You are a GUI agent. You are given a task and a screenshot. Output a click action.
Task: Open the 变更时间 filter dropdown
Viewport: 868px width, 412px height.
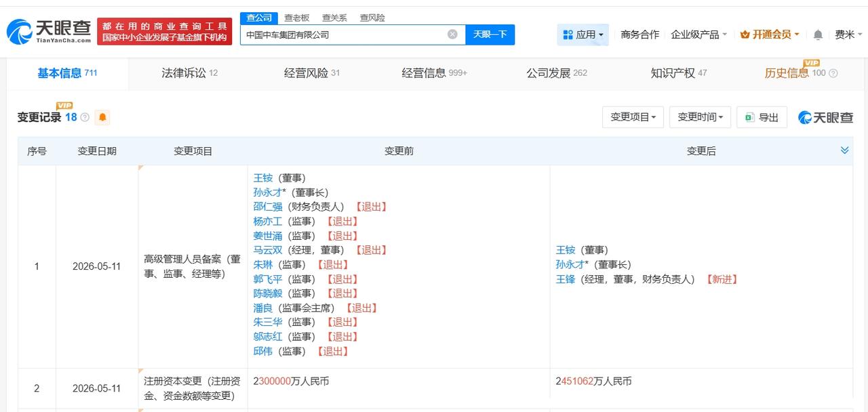tap(700, 117)
